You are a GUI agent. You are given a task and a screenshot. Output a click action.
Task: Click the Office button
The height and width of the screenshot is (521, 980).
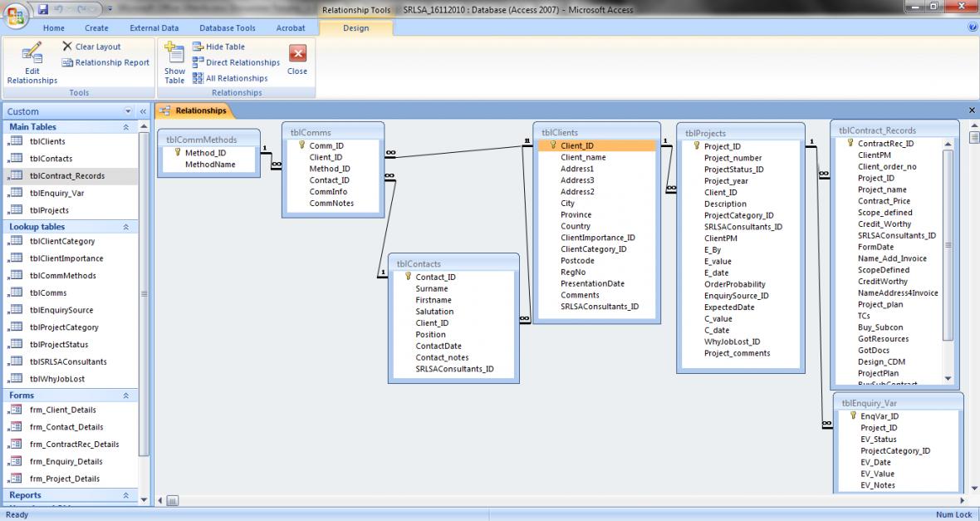click(15, 17)
